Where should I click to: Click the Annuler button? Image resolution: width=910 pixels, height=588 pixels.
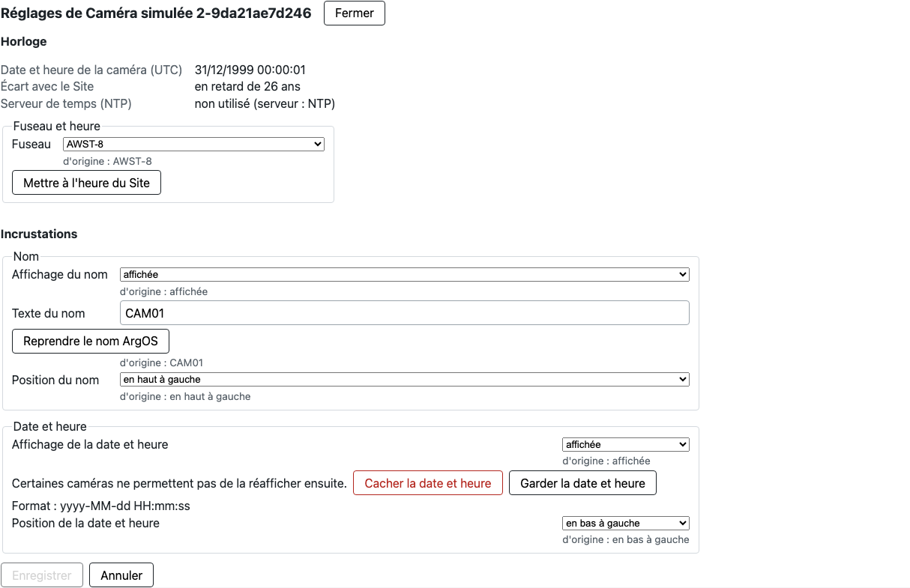(x=121, y=575)
